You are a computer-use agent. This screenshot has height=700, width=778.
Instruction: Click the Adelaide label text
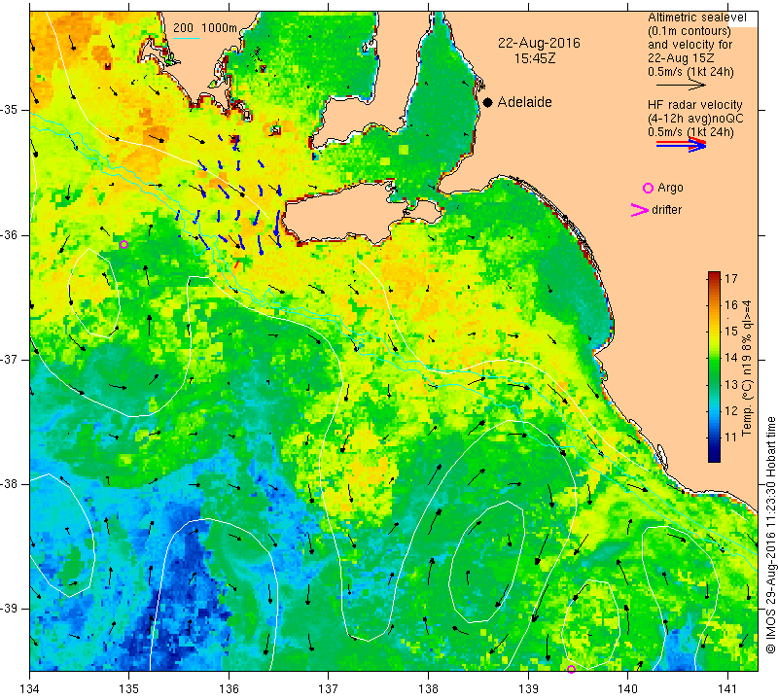tap(524, 102)
